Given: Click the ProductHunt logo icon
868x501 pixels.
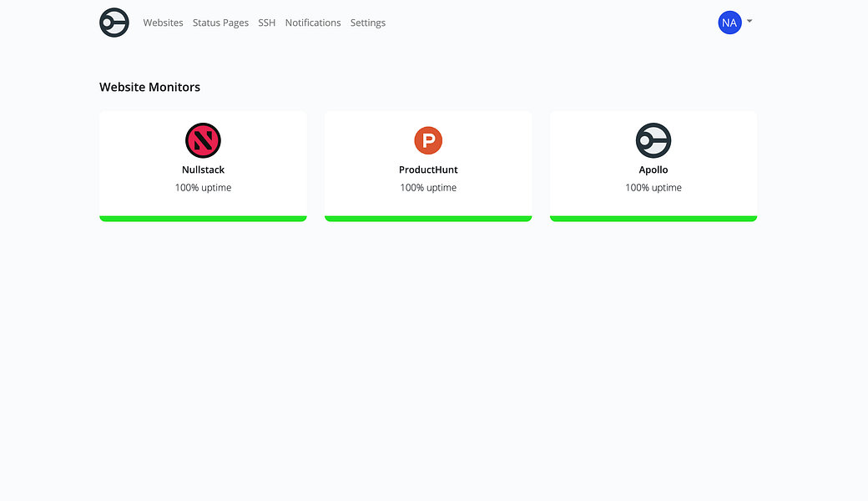Looking at the screenshot, I should pos(428,140).
